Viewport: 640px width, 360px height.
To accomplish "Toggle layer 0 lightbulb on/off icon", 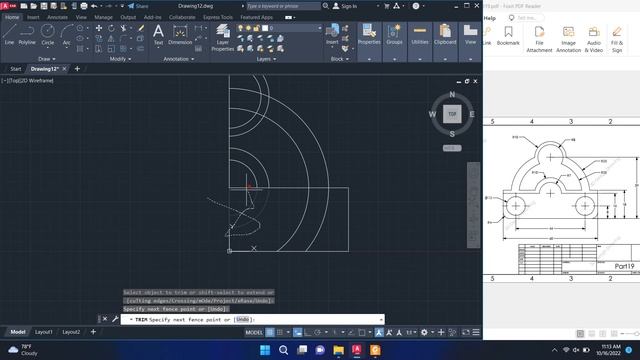I will 240,28.
